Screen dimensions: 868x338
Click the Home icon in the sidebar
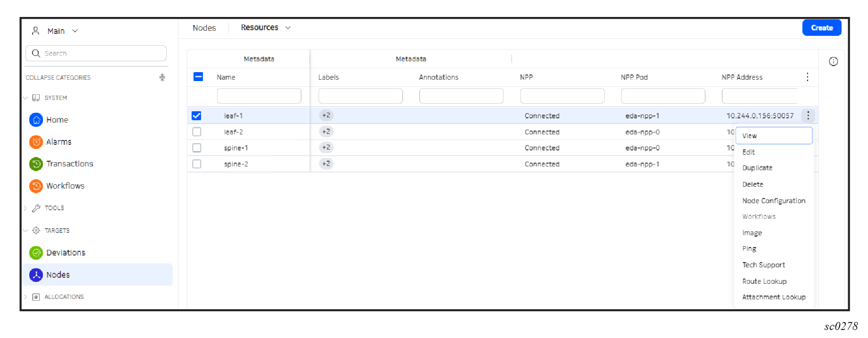coord(36,120)
